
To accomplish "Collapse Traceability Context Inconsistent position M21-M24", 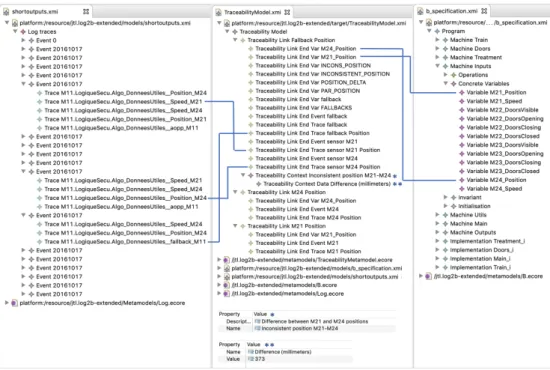I will 243,175.
